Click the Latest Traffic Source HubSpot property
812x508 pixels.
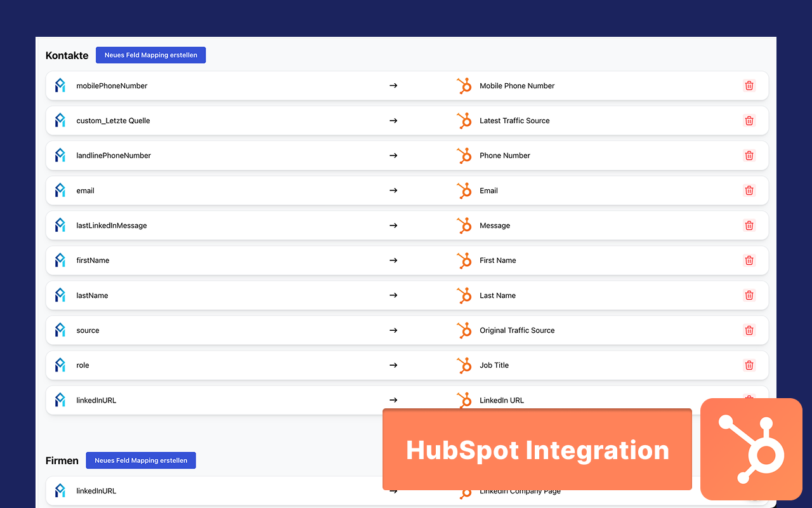click(x=514, y=121)
